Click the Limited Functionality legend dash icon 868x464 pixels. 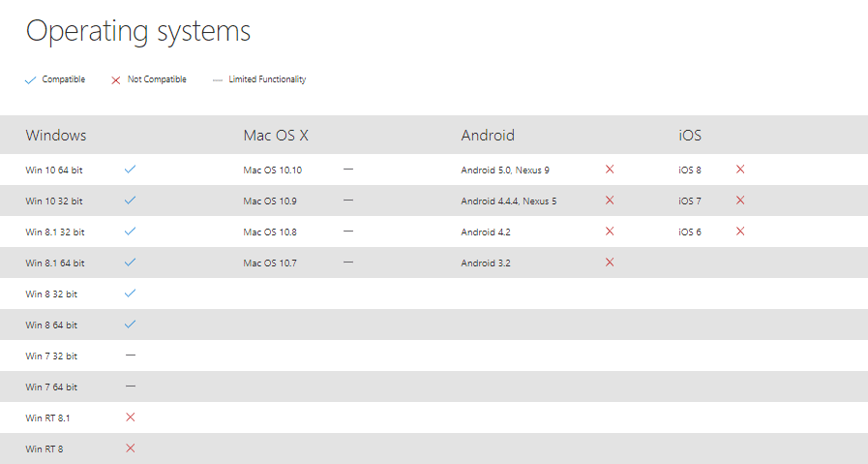click(x=218, y=80)
